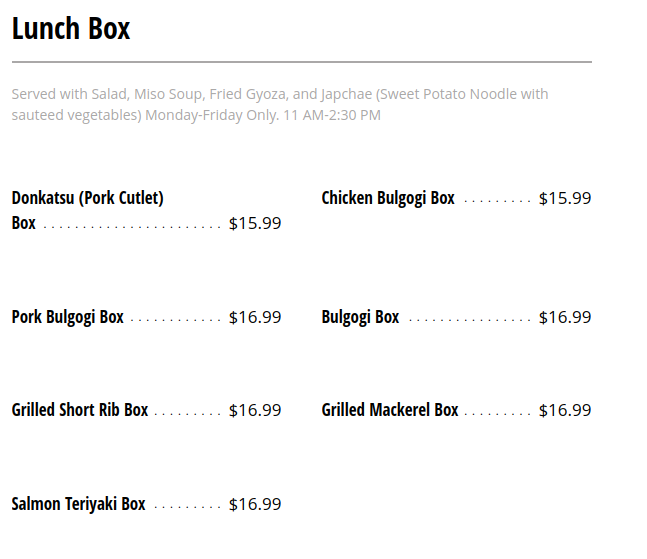This screenshot has height=559, width=647.
Task: Click the Grilled Mackerel Box $16.99 price
Action: pyautogui.click(x=565, y=410)
